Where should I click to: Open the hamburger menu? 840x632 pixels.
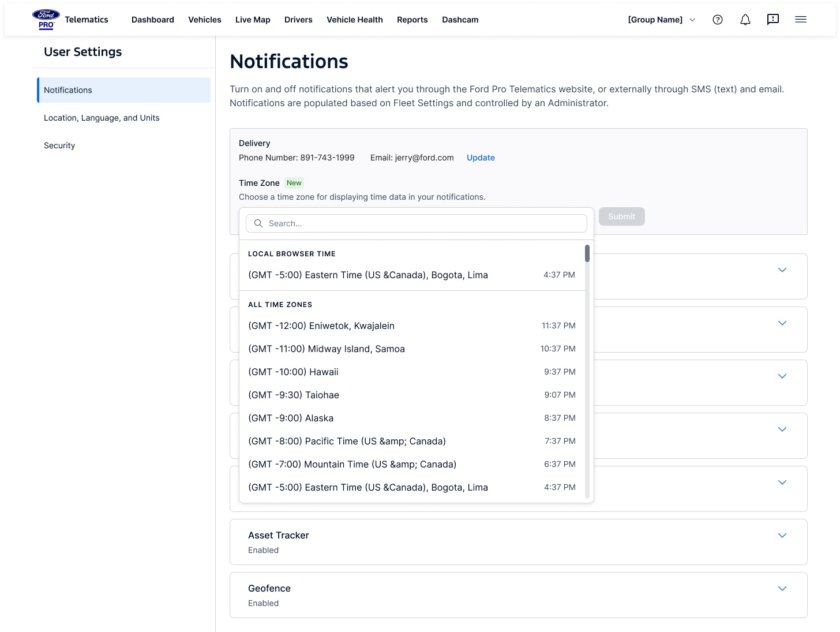click(801, 19)
